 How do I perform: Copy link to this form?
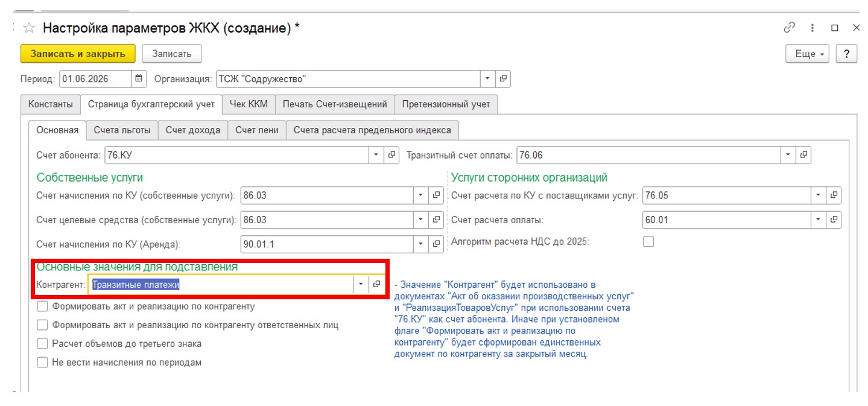[x=790, y=28]
